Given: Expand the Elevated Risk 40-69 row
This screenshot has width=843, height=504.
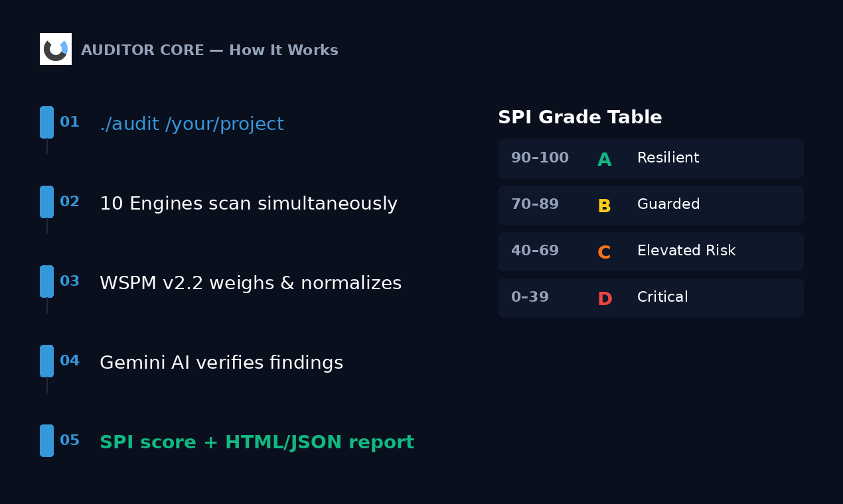Looking at the screenshot, I should pos(651,251).
